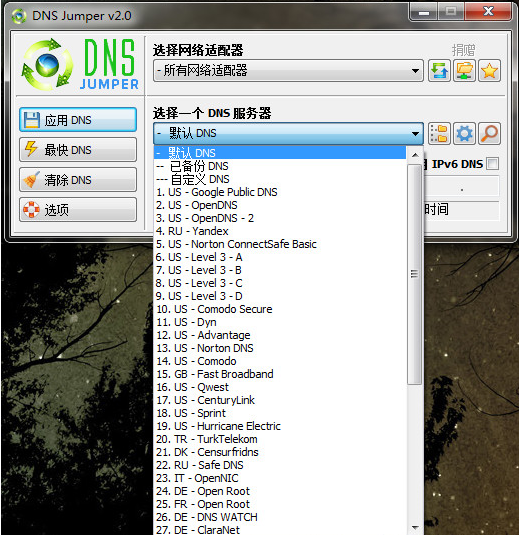Minimize the DNS Jumper window

pyautogui.click(x=424, y=12)
